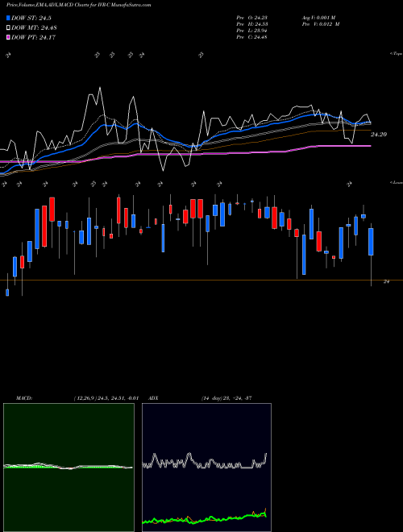Open the dark blue ADX indicator chart panel
Viewport: 403px width, 532px height.
[x=206, y=468]
